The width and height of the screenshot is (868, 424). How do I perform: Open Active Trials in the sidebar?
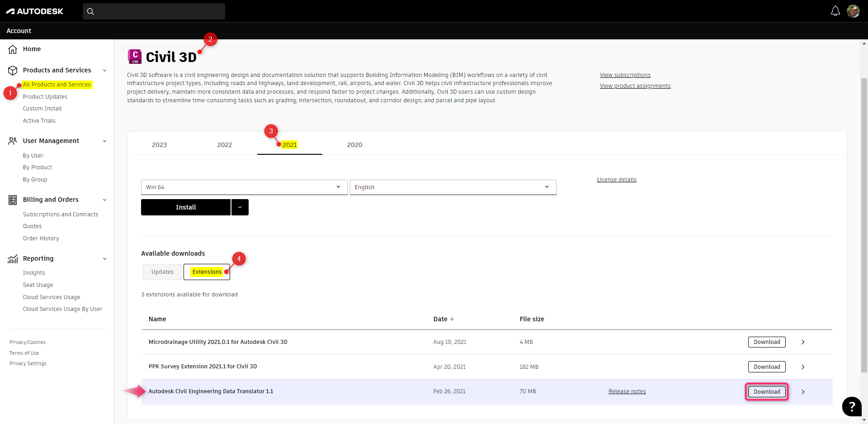[39, 121]
